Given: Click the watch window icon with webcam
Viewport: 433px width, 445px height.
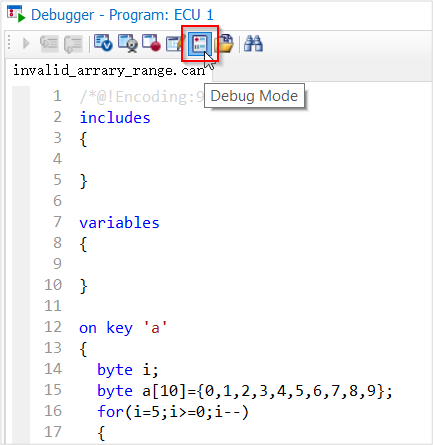Looking at the screenshot, I should click(x=128, y=43).
